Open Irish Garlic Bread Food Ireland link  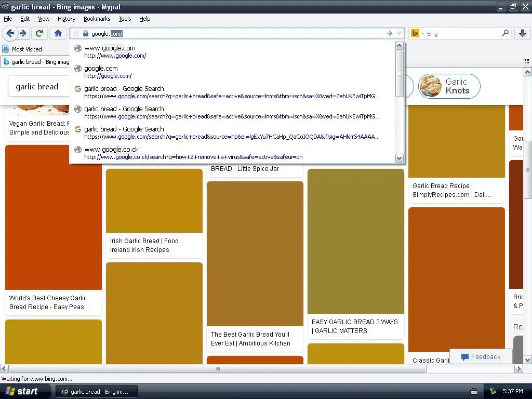[144, 245]
